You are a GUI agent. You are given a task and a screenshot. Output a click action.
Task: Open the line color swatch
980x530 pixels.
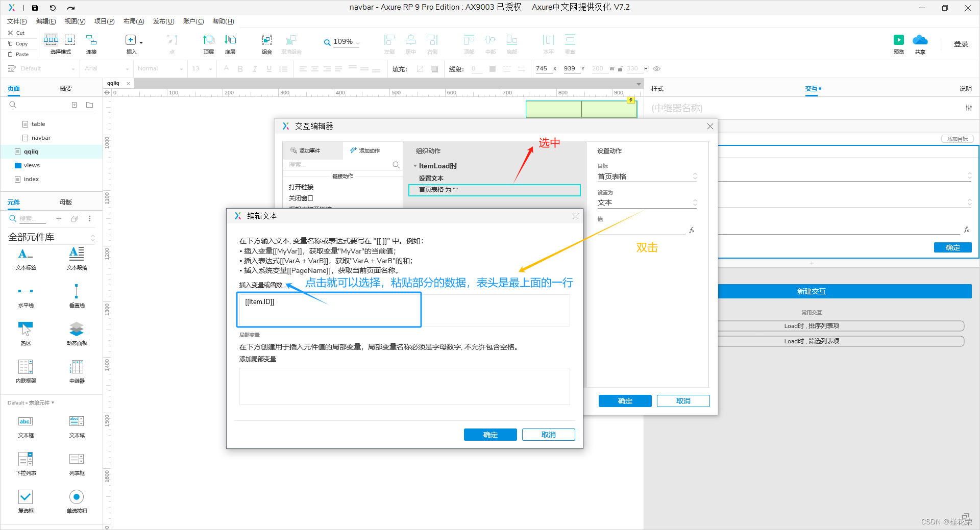coord(492,69)
